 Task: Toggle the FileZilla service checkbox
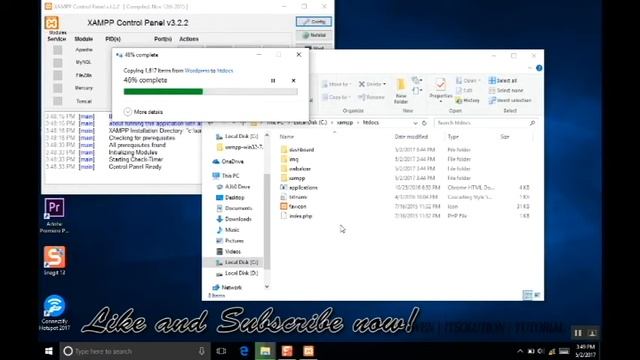click(x=58, y=75)
